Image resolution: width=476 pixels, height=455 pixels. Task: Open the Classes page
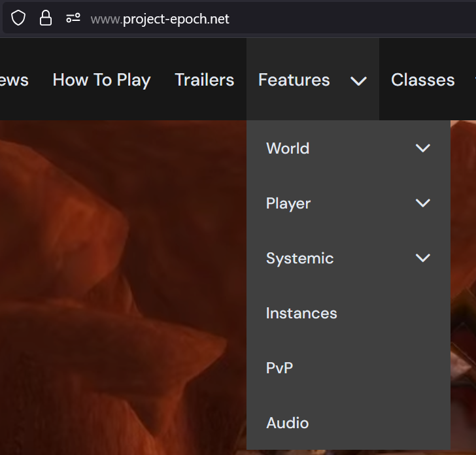pyautogui.click(x=422, y=80)
